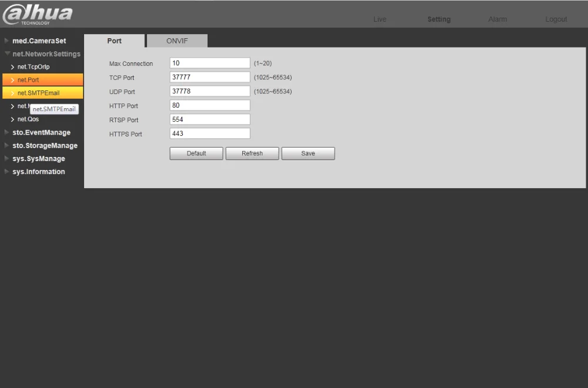The width and height of the screenshot is (588, 388).
Task: Focus the Max Connection input field
Action: coord(210,63)
